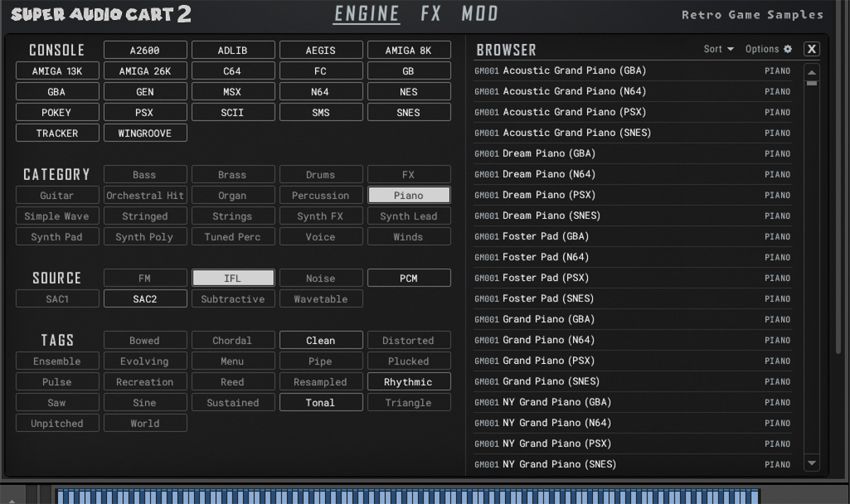
Task: Choose the Strings category
Action: pyautogui.click(x=232, y=216)
